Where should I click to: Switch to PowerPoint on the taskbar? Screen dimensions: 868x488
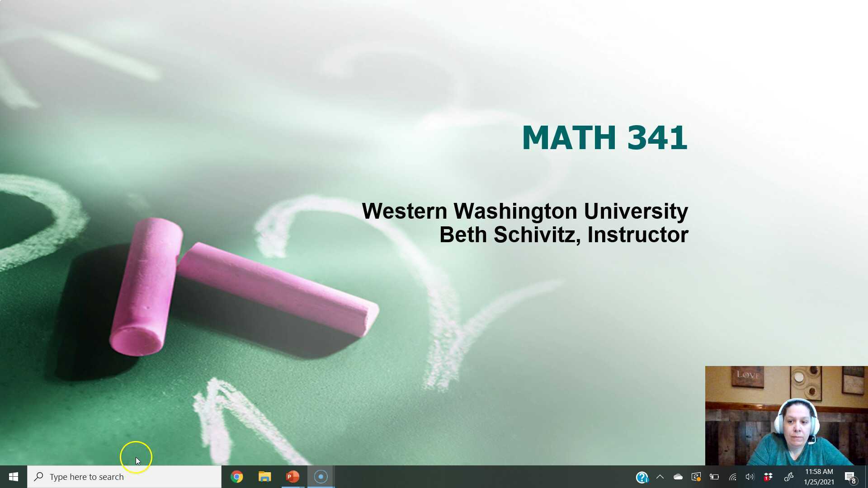pyautogui.click(x=292, y=477)
